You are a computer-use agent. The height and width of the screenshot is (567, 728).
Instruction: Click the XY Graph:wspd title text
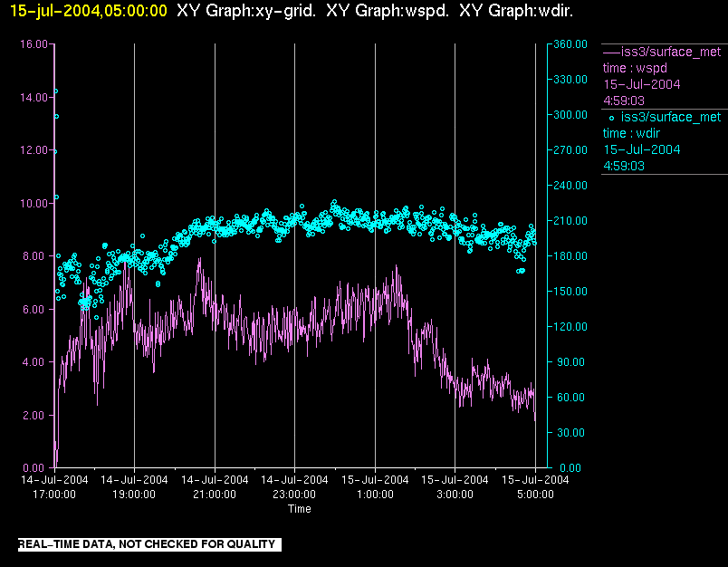(x=388, y=11)
